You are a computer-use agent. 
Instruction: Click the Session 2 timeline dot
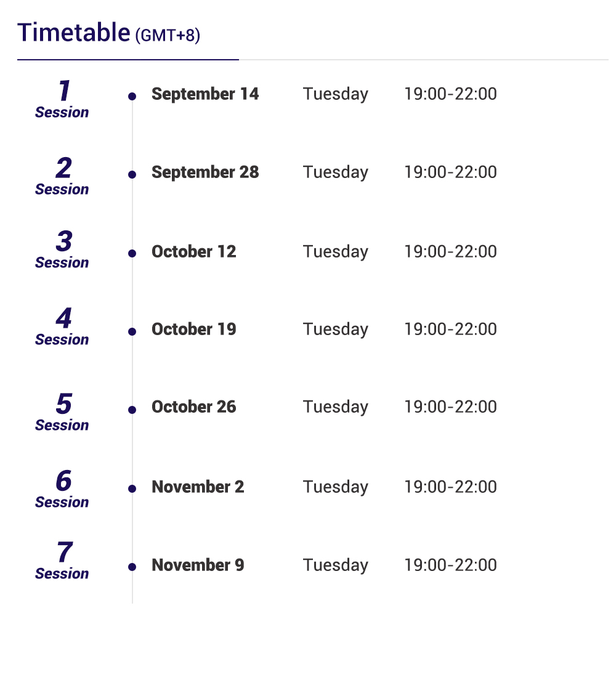(132, 174)
